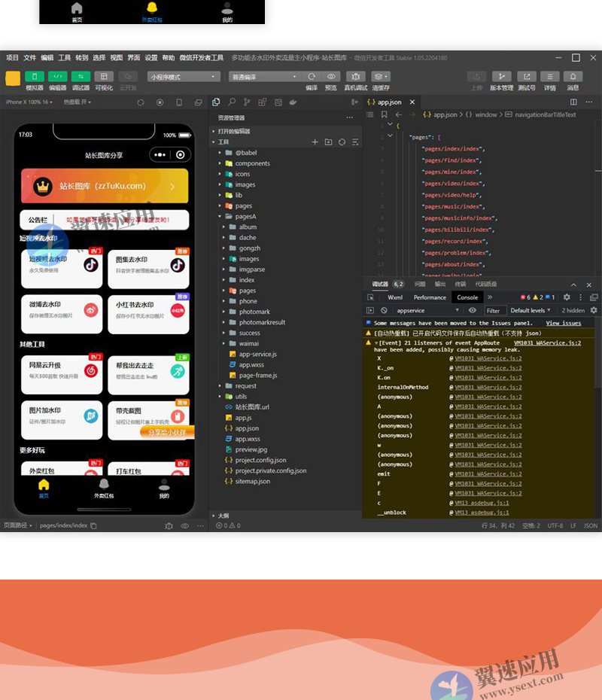
Task: Open the Default levels dropdown
Action: (531, 310)
